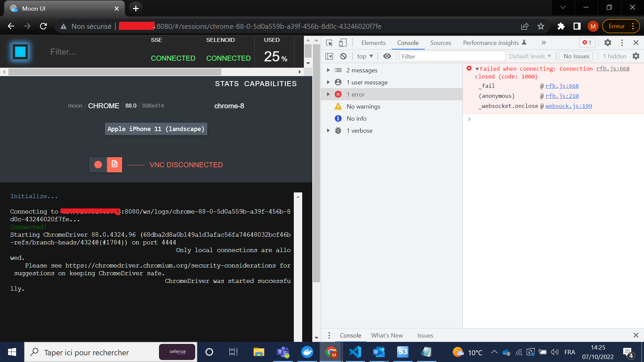Click the Moon UI favicon icon
The width and height of the screenshot is (644, 362).
pyautogui.click(x=14, y=9)
